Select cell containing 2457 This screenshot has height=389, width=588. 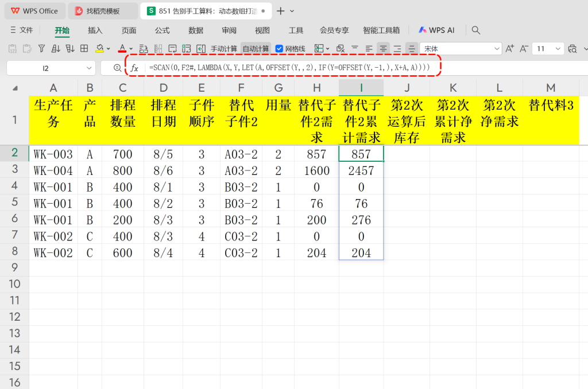(x=361, y=170)
